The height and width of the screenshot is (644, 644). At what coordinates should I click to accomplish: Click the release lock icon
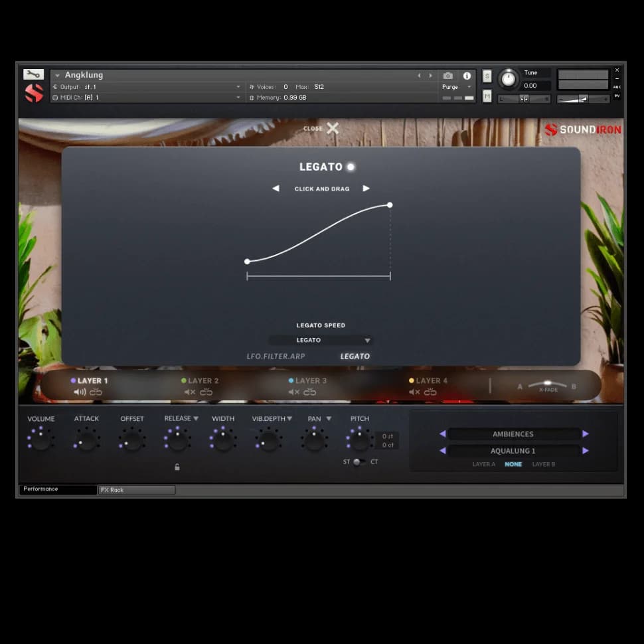(177, 467)
